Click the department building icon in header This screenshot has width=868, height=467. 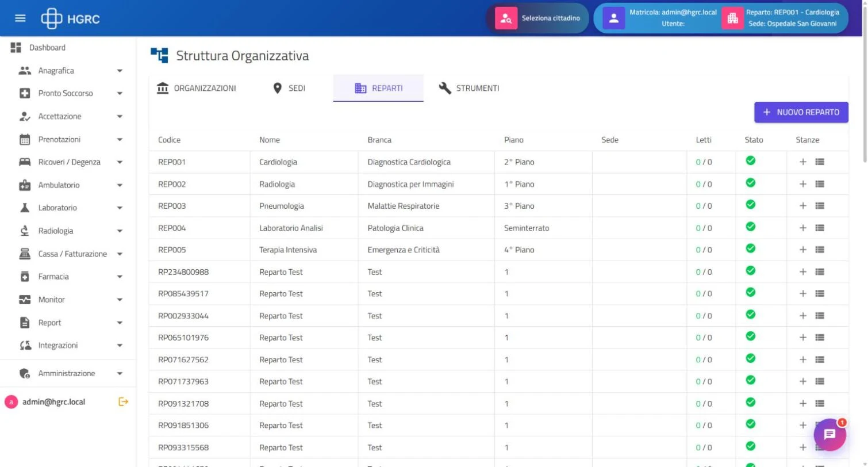pos(732,18)
